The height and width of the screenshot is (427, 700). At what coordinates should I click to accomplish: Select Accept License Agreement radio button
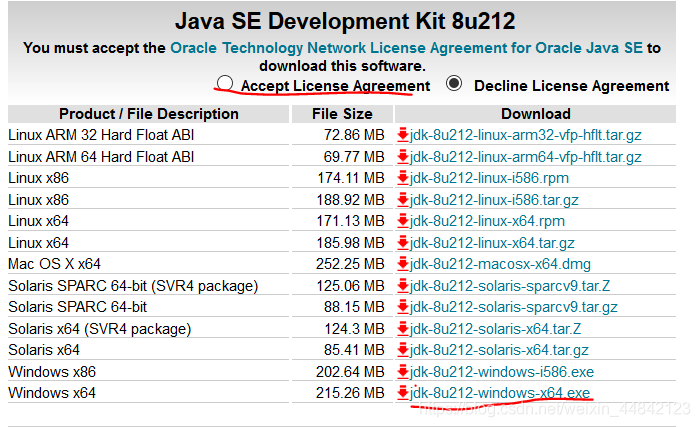(225, 83)
